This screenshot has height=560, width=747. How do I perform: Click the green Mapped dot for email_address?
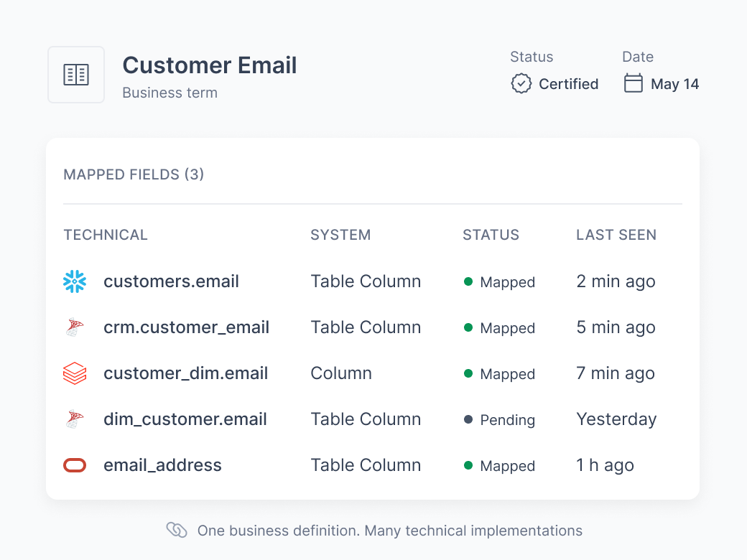coord(468,465)
